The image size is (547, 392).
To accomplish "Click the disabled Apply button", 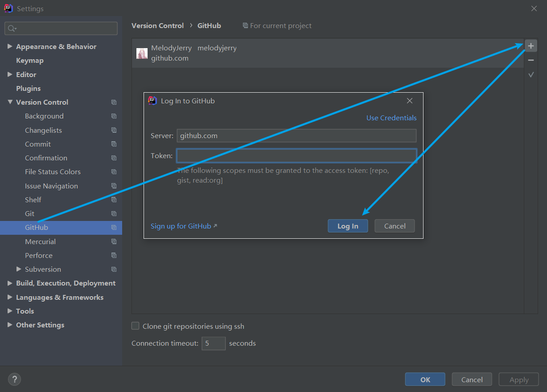I will click(x=519, y=380).
